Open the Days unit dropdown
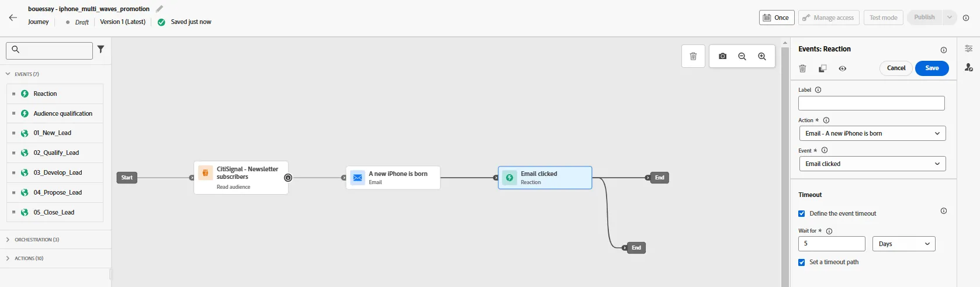 coord(904,244)
